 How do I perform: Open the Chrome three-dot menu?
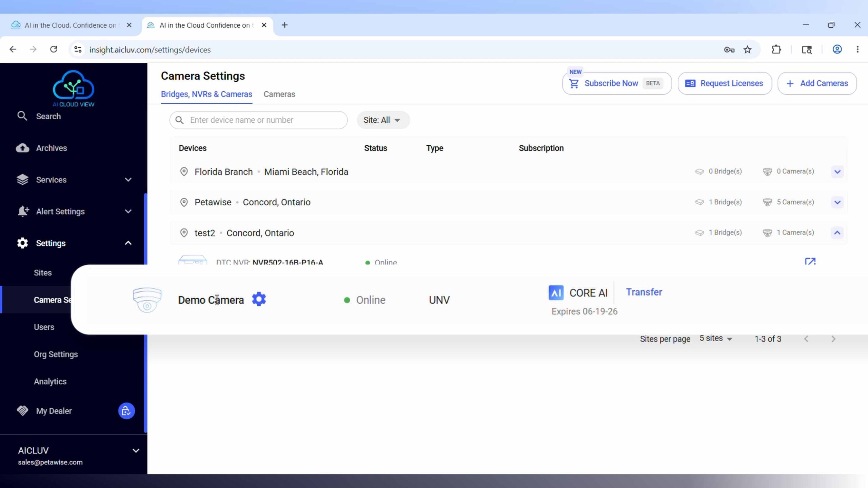[x=857, y=49]
